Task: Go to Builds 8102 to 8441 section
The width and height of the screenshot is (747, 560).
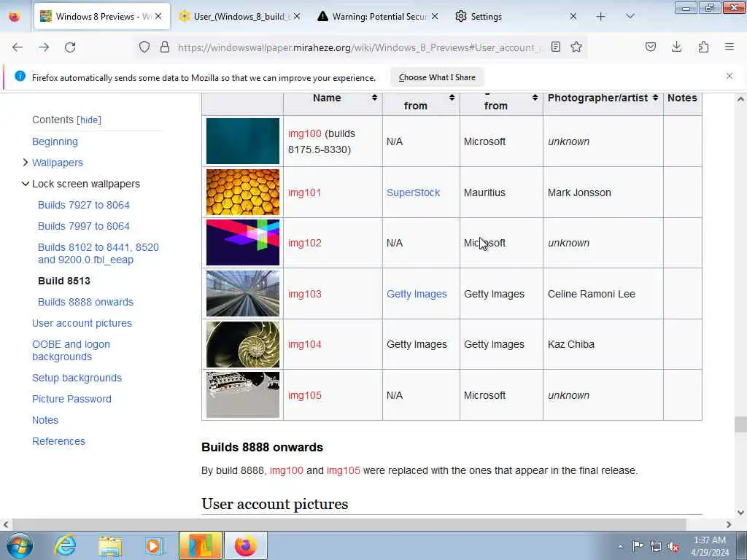Action: [98, 253]
